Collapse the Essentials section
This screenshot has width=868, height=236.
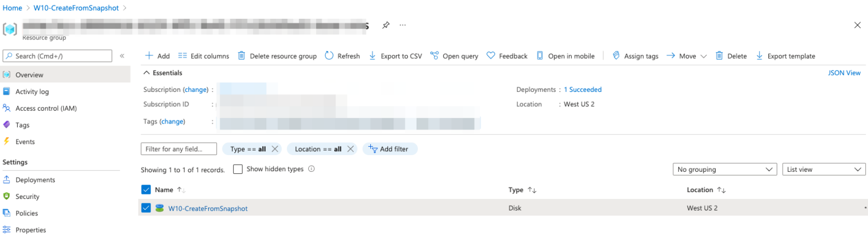pos(147,73)
